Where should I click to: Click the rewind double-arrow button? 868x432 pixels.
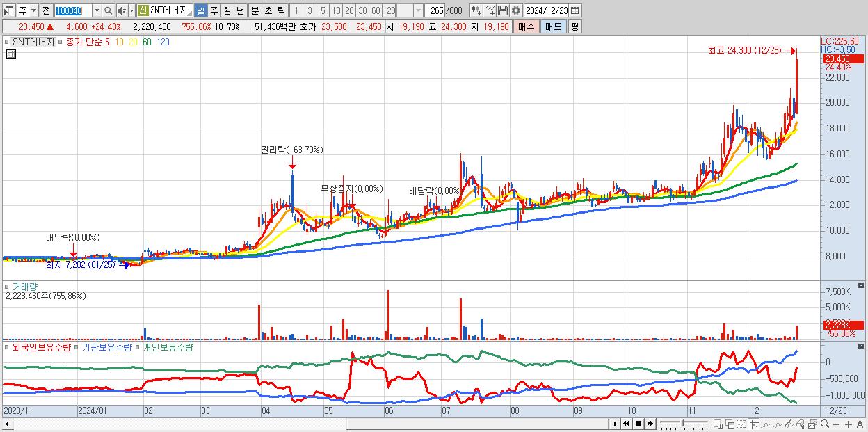click(x=626, y=424)
